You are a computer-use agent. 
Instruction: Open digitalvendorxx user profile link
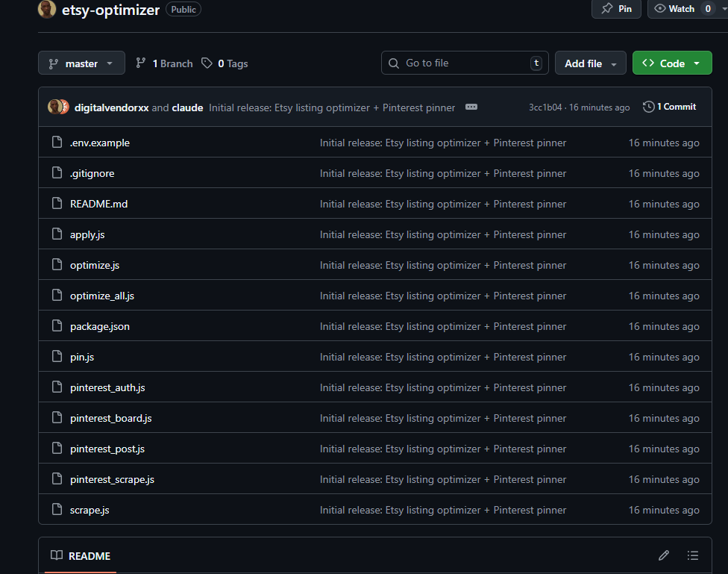click(x=111, y=107)
